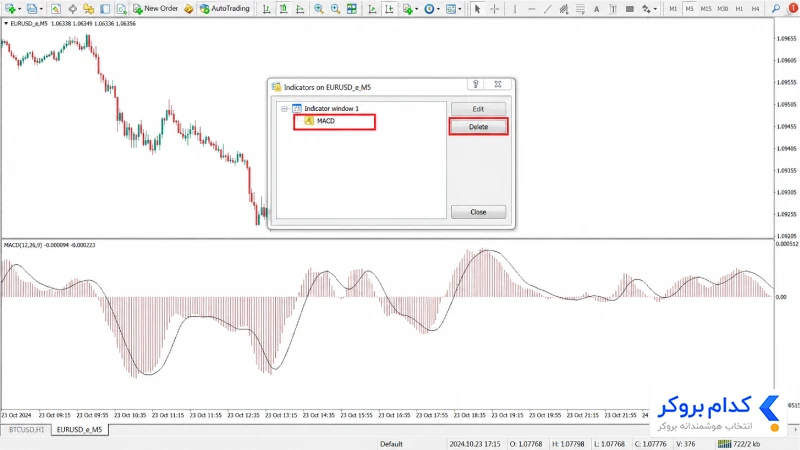Switch timeframe to M15
Image resolution: width=800 pixels, height=450 pixels.
pos(706,9)
